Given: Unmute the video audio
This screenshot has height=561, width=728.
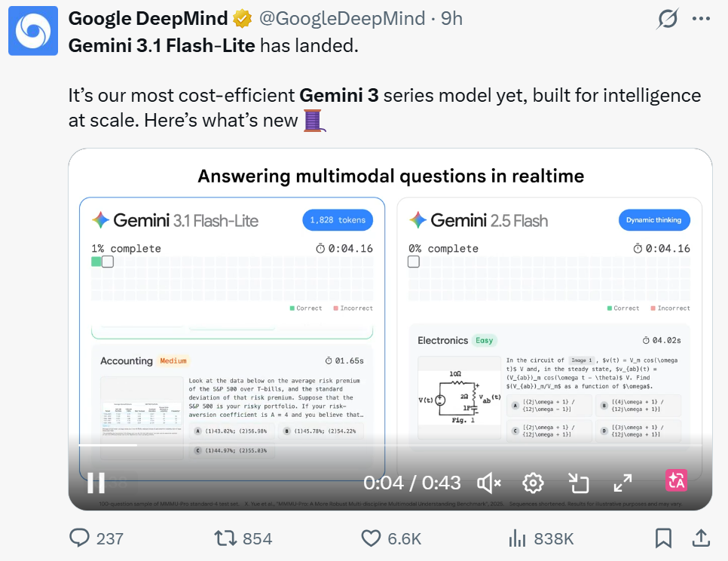Looking at the screenshot, I should click(488, 483).
